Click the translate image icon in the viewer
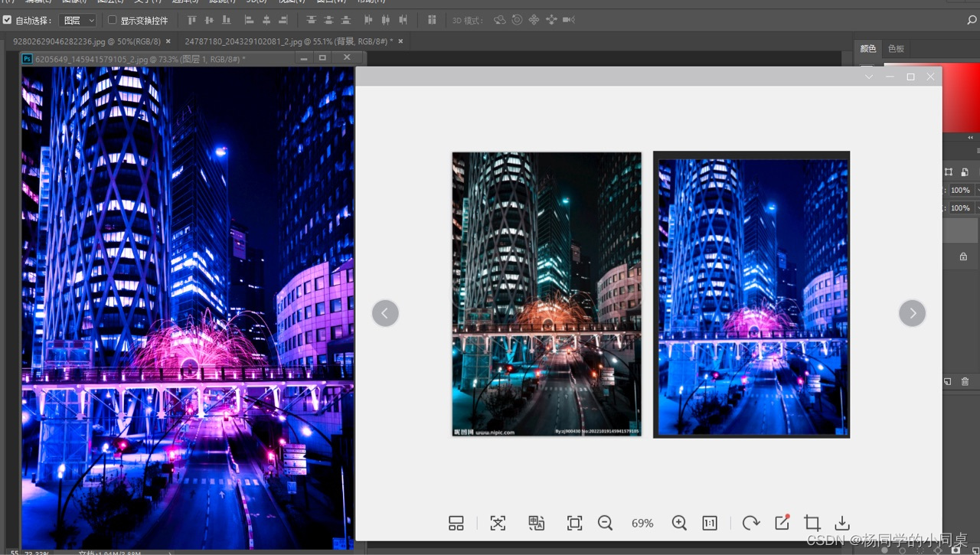Screen dimensions: 980x555 click(x=536, y=523)
